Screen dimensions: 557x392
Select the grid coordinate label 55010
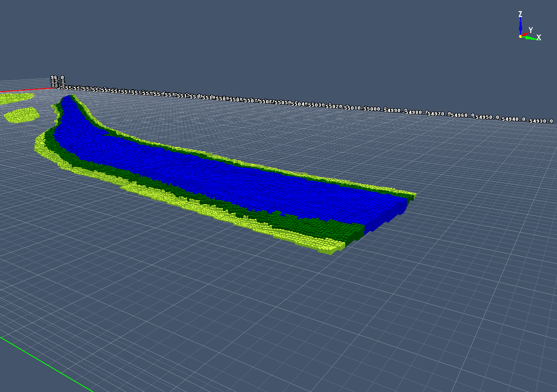tap(353, 108)
